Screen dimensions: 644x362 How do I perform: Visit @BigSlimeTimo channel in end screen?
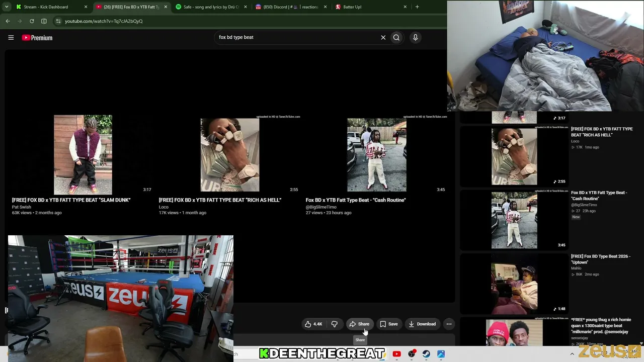[321, 207]
